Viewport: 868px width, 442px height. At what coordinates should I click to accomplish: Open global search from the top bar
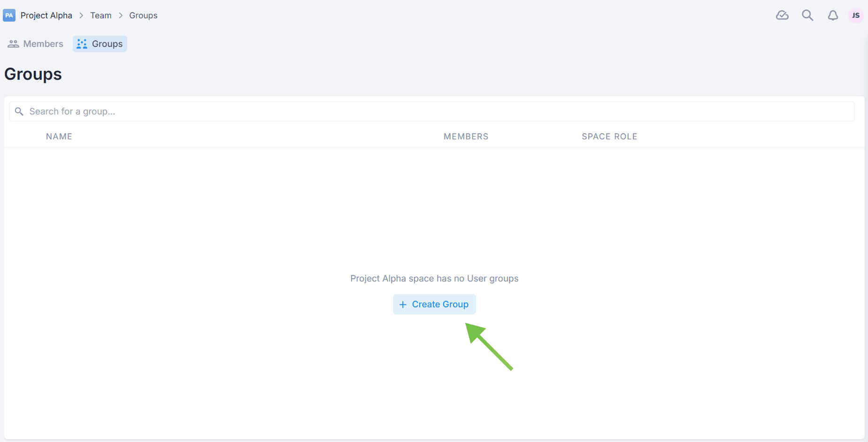(807, 15)
